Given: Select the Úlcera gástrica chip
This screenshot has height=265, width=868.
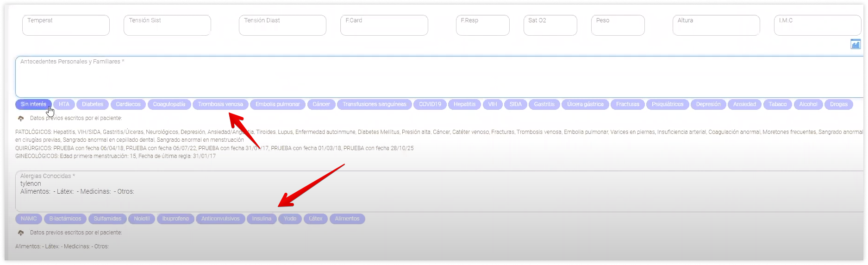Looking at the screenshot, I should (586, 104).
